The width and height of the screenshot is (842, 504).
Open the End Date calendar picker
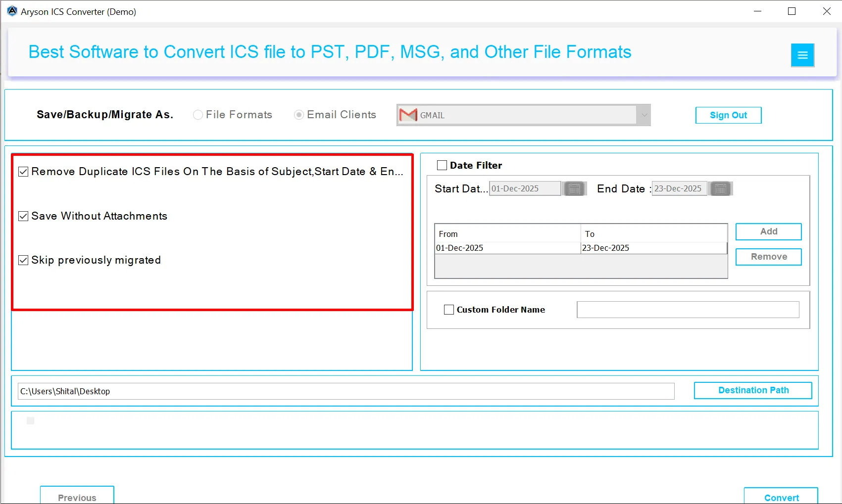720,189
